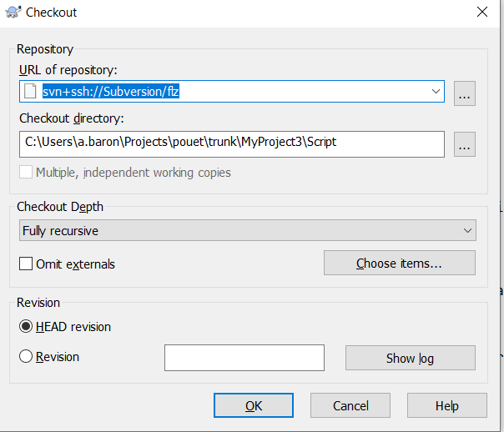
Task: Select the Fully recursive combo box
Action: [x=248, y=230]
